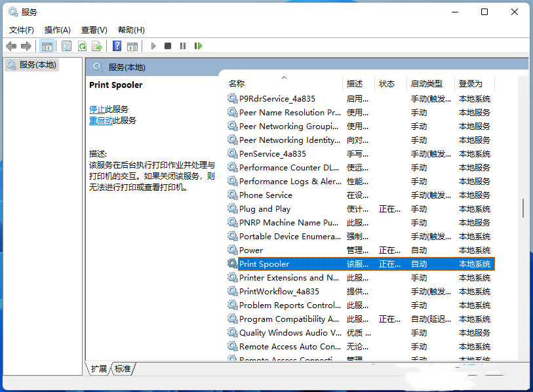533x392 pixels.
Task: Switch to the 标准 tab
Action: 121,368
